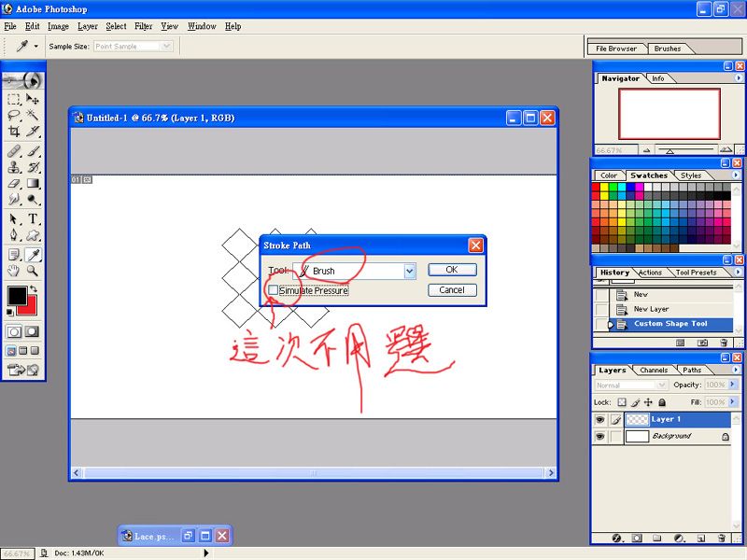Select the Eyedropper tool in toolbox
747x560 pixels.
point(33,255)
